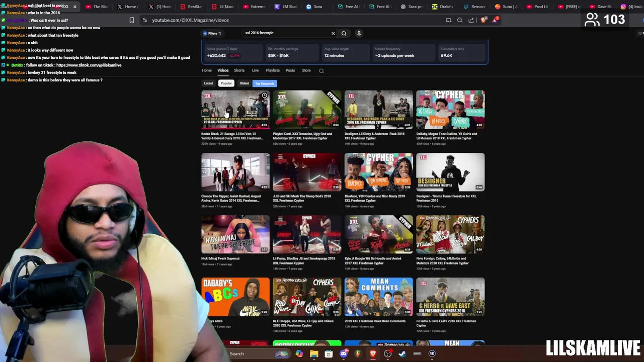Screen dimensions: 644x362
Task: Open G Herbo & Dave East cypher thumbnail
Action: (450, 297)
